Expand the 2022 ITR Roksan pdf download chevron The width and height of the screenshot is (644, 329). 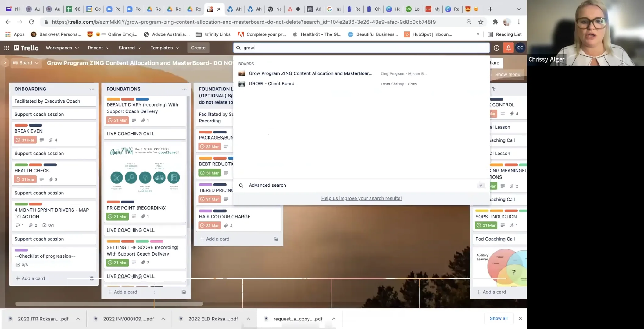click(78, 319)
